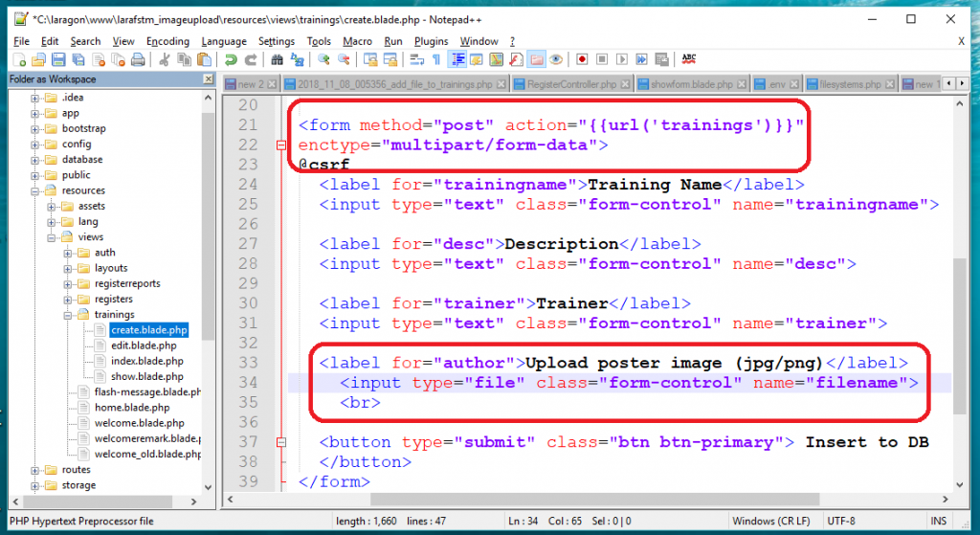Expand the routes folder node

(35, 470)
